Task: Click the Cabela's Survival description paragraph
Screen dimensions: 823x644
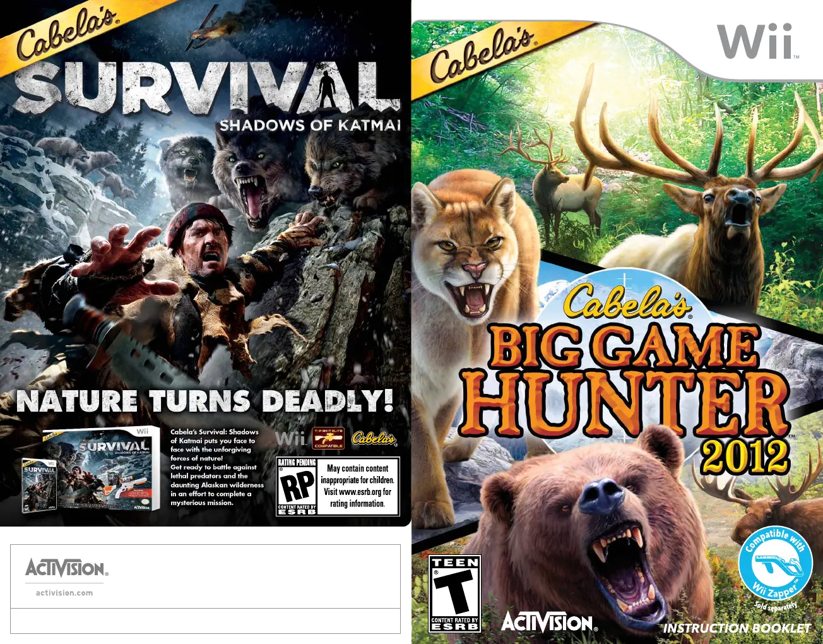Action: [x=217, y=467]
